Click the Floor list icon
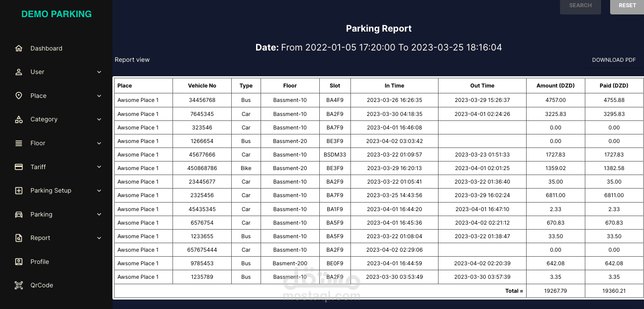Screen dimensions: 644x309 click(x=19, y=143)
